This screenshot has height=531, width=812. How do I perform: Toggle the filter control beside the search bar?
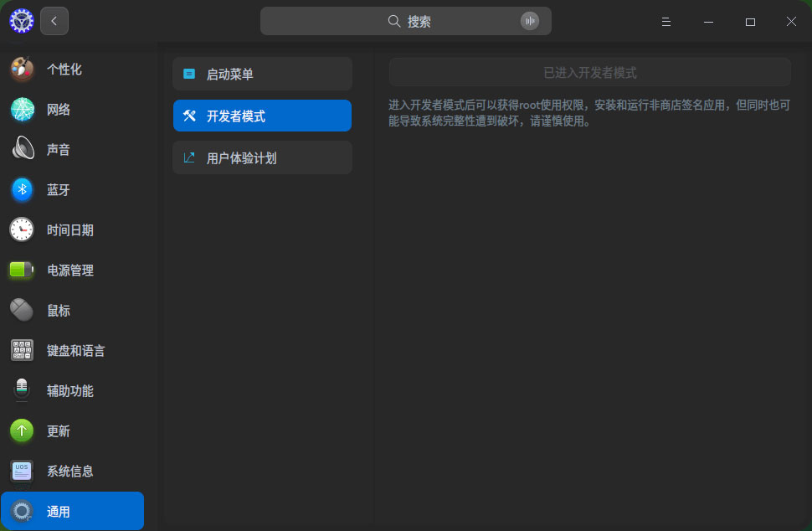pos(530,21)
